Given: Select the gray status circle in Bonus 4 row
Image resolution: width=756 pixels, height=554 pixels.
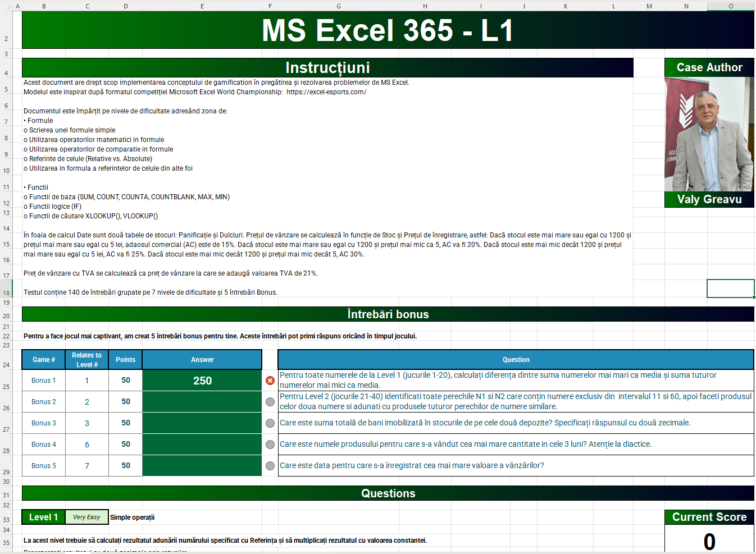Looking at the screenshot, I should [270, 445].
